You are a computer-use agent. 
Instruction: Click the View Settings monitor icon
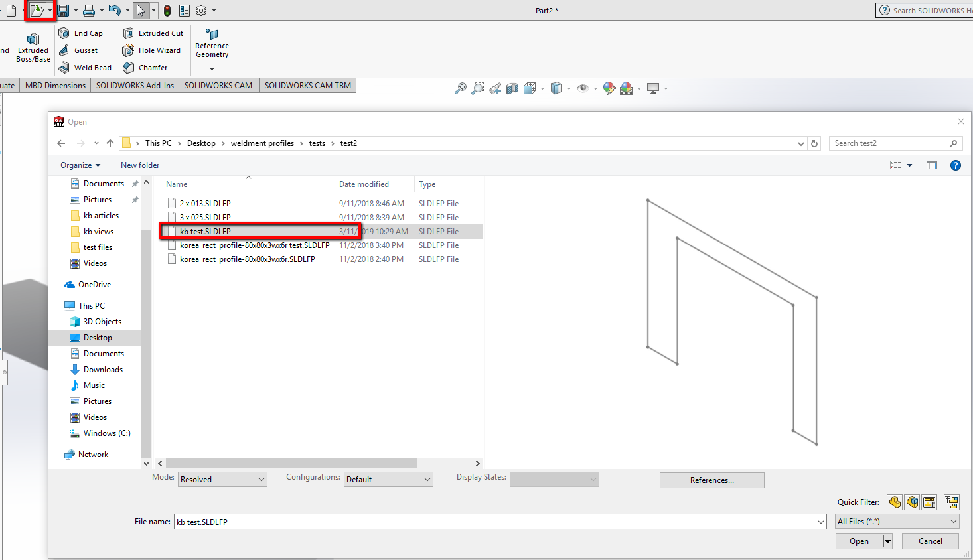click(653, 88)
